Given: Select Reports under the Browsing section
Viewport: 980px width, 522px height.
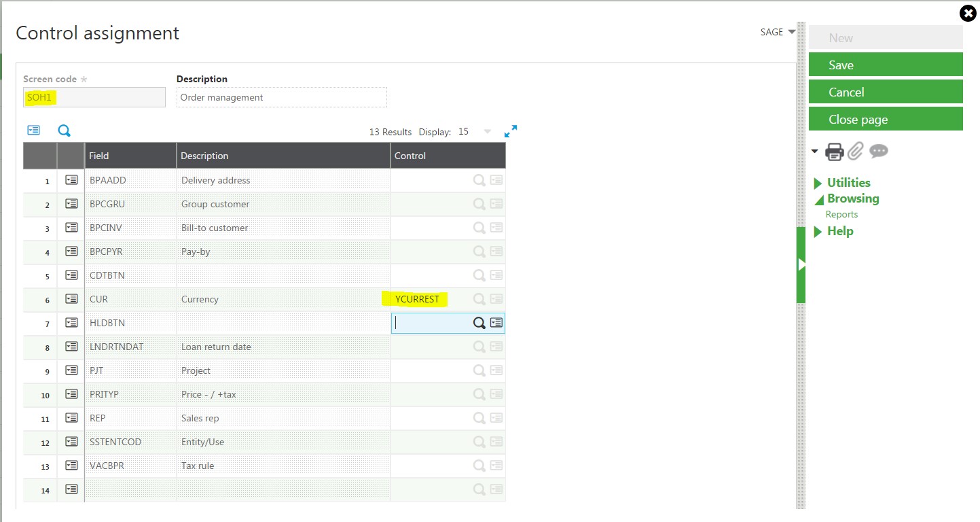Looking at the screenshot, I should (x=841, y=214).
